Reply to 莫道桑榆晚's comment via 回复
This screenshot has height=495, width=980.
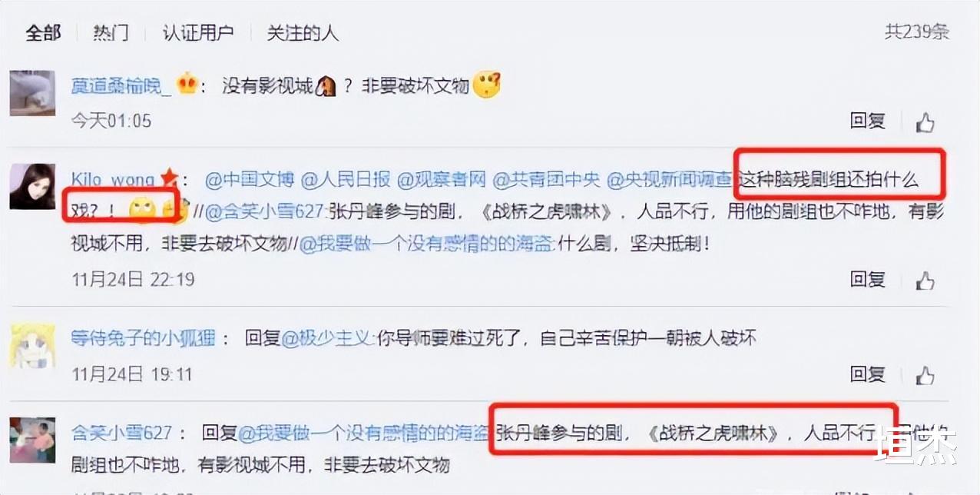click(x=868, y=121)
